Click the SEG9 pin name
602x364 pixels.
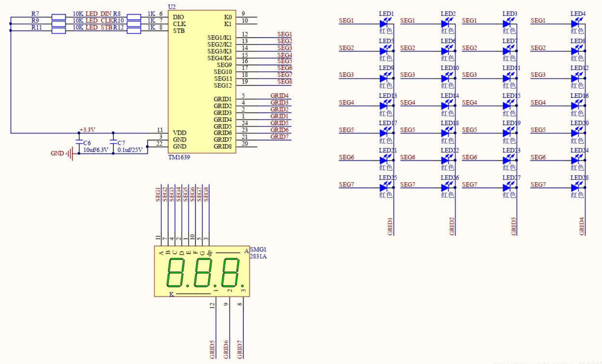[x=224, y=65]
